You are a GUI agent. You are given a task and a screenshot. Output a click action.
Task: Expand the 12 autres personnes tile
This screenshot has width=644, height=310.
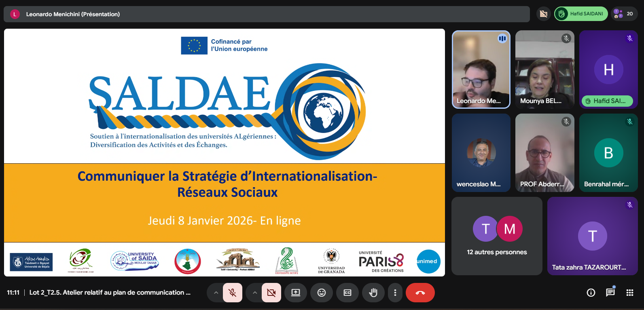497,236
